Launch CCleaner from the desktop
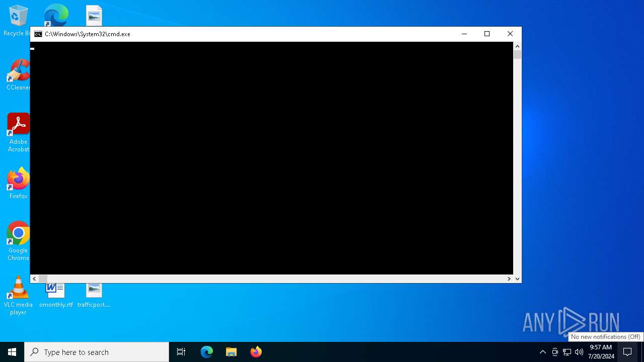The height and width of the screenshot is (362, 644). [18, 74]
